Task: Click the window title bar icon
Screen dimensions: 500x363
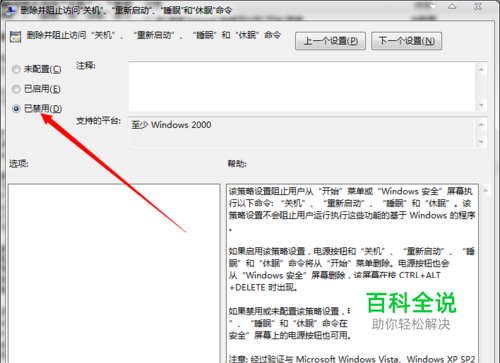Action: point(11,11)
